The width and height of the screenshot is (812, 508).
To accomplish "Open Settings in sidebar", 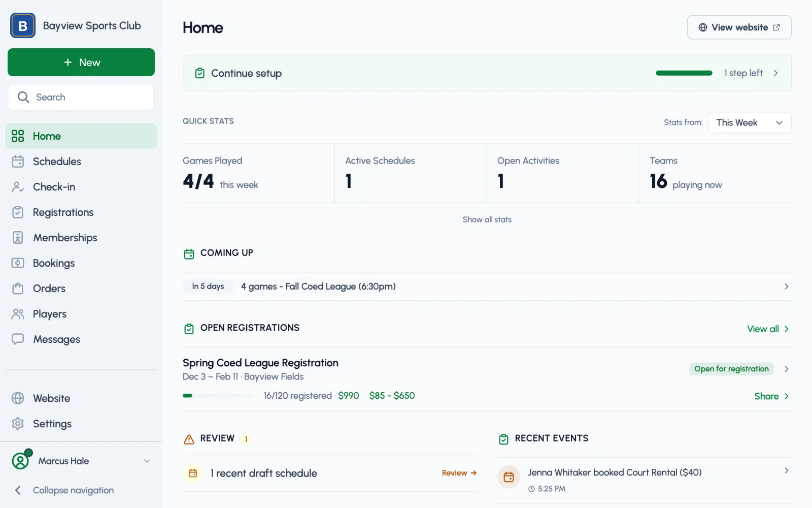I will click(x=81, y=424).
